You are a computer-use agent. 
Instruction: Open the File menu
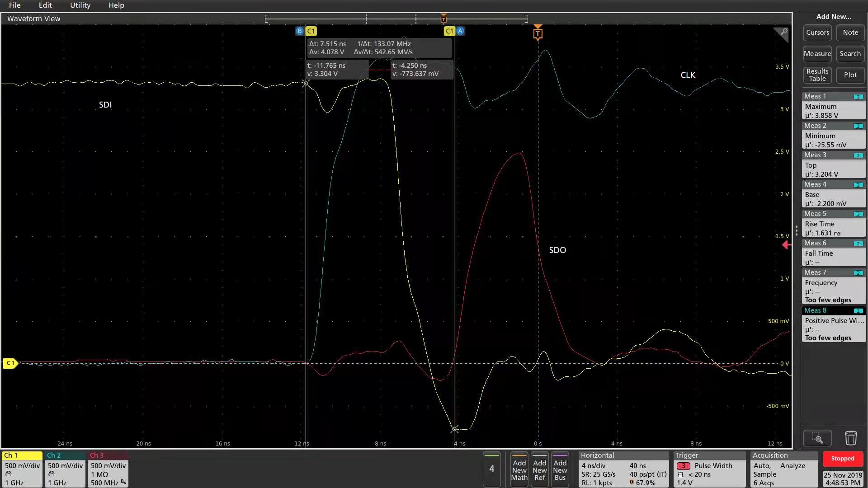(14, 5)
